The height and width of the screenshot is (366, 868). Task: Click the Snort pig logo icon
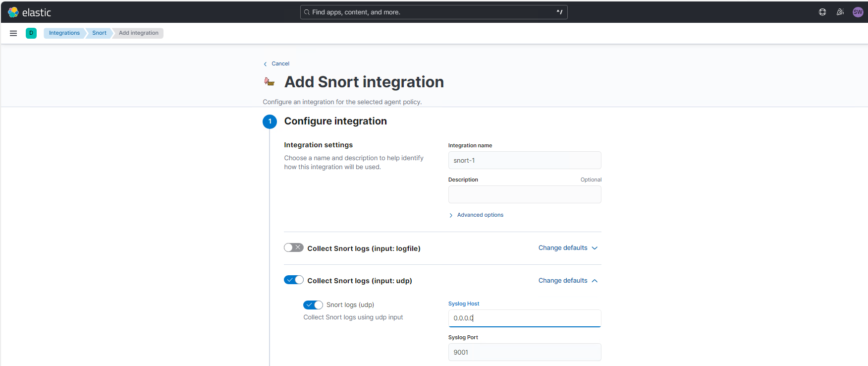pos(270,82)
